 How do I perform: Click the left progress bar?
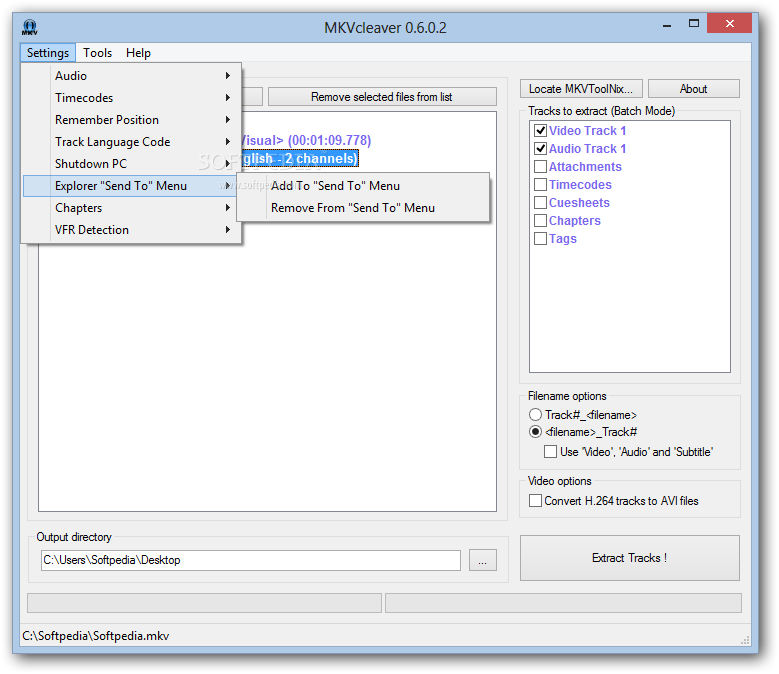[x=204, y=603]
